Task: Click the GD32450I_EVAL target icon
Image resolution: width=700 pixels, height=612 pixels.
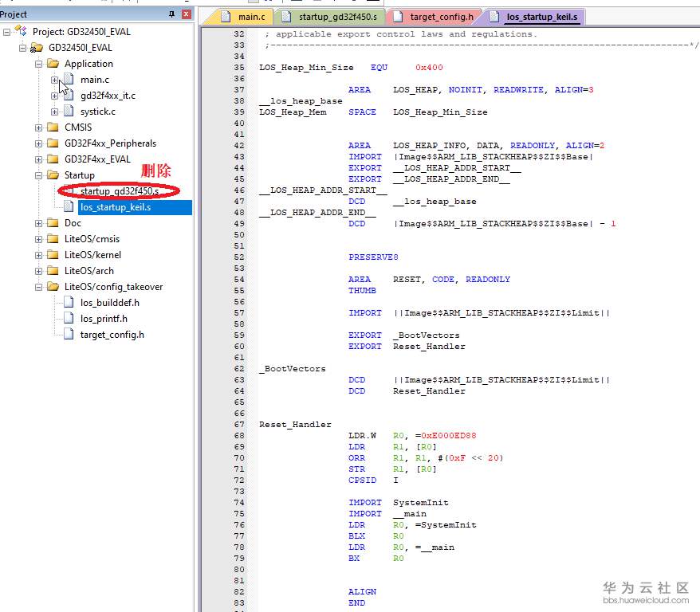Action: point(37,48)
